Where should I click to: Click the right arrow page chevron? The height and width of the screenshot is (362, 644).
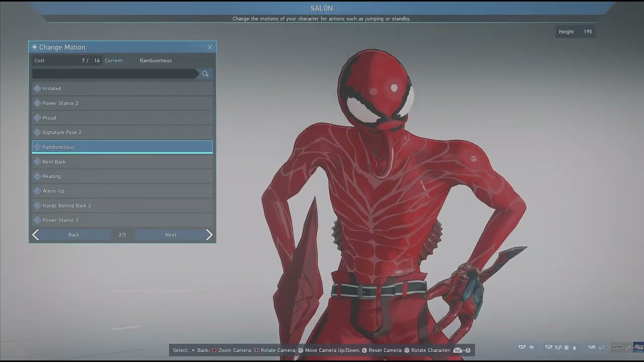tap(209, 235)
